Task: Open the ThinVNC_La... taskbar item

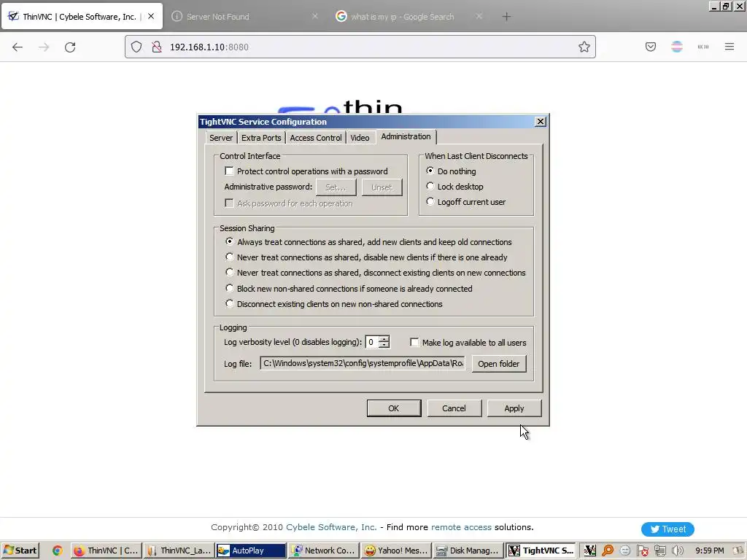Action: click(x=179, y=551)
